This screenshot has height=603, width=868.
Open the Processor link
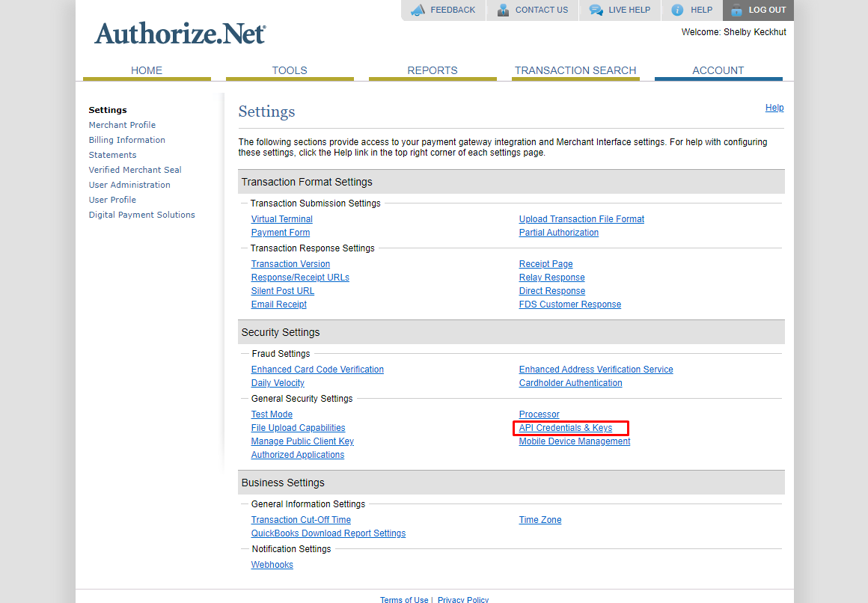[540, 414]
